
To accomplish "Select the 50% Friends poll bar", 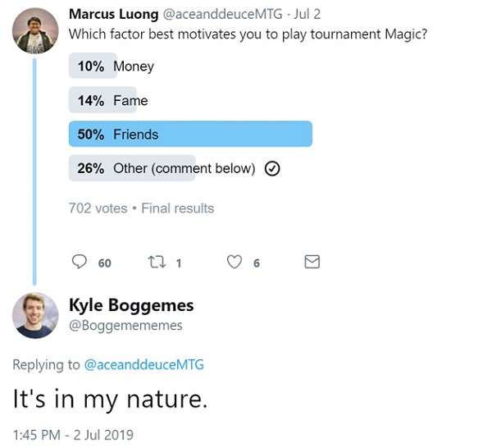I will click(x=190, y=134).
